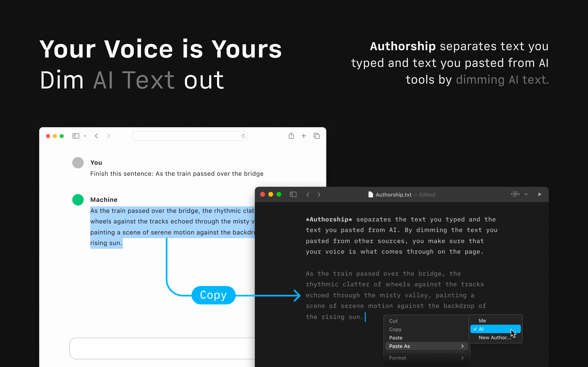Click the blue Copy pill button

point(213,295)
